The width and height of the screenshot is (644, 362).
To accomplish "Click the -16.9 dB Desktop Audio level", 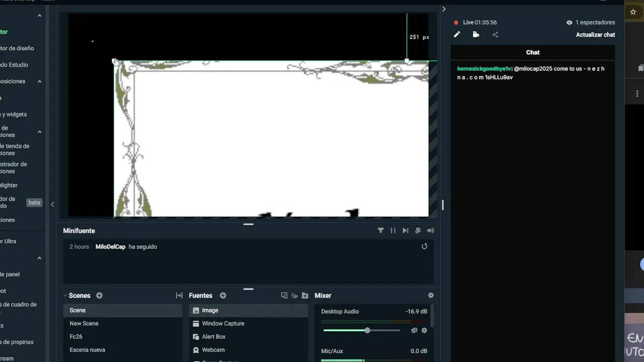I will 417,312.
